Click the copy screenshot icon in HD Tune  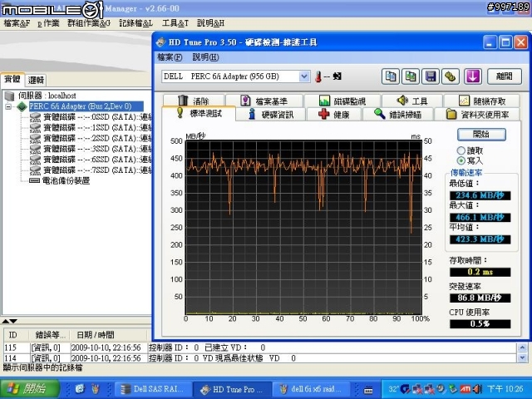(x=410, y=76)
